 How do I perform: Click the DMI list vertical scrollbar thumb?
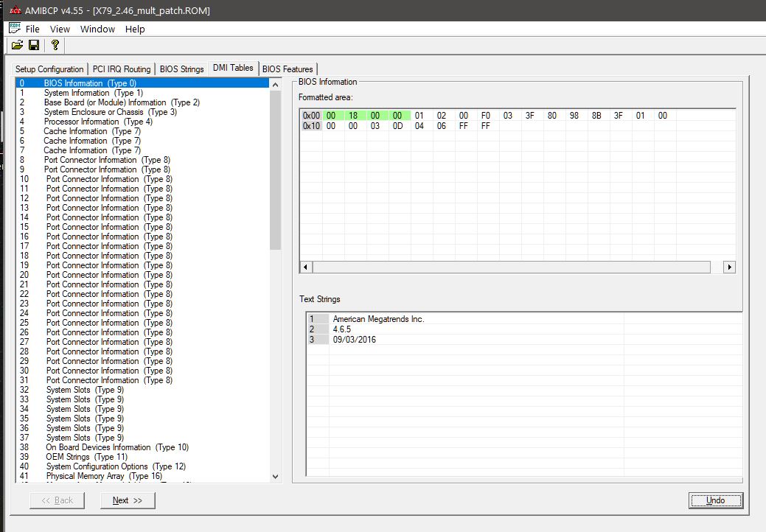coord(275,170)
